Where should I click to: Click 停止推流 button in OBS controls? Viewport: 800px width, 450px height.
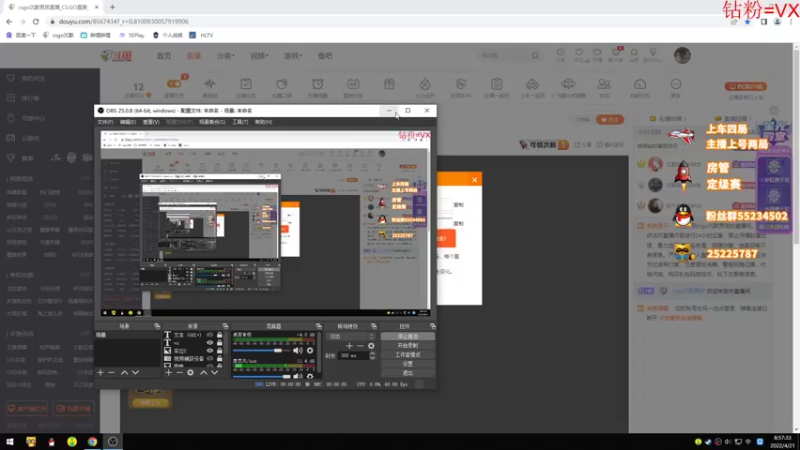[x=408, y=336]
